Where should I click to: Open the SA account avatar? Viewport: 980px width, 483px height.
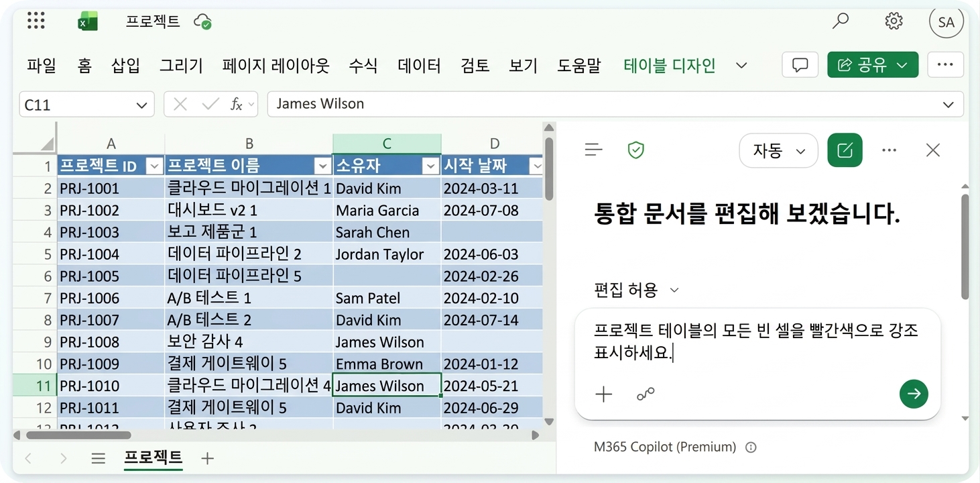[946, 22]
